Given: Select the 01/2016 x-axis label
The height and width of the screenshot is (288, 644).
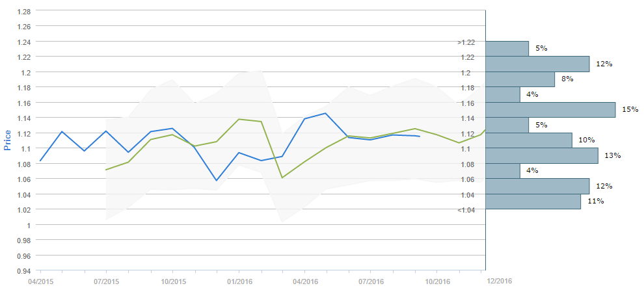Looking at the screenshot, I should tap(239, 281).
